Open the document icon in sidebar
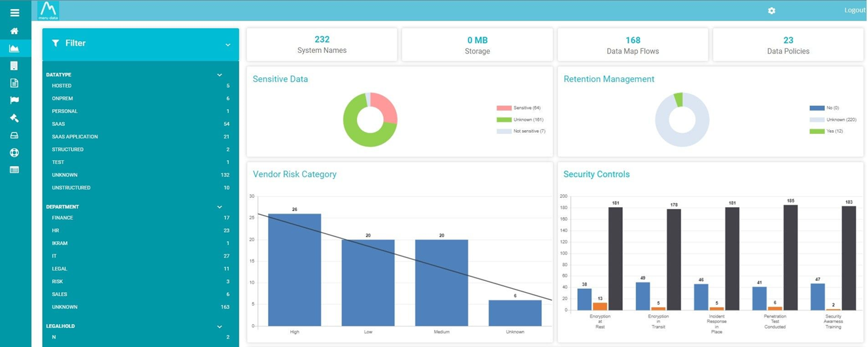 (x=14, y=83)
